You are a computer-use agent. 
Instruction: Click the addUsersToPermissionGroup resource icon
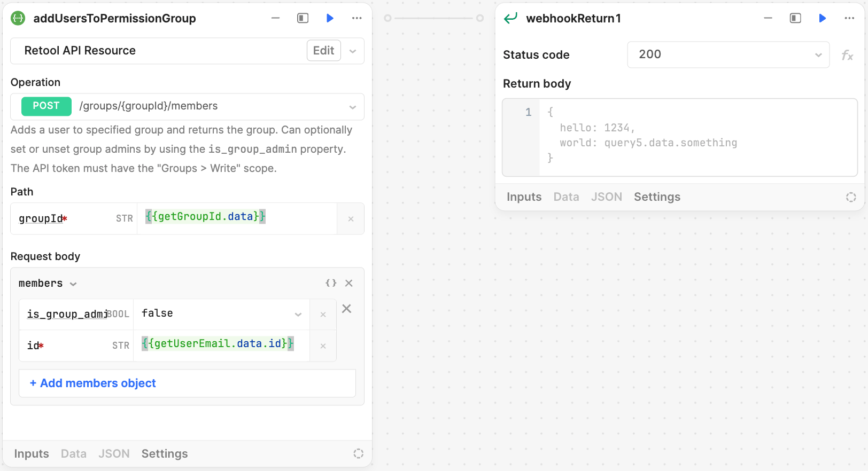point(18,18)
